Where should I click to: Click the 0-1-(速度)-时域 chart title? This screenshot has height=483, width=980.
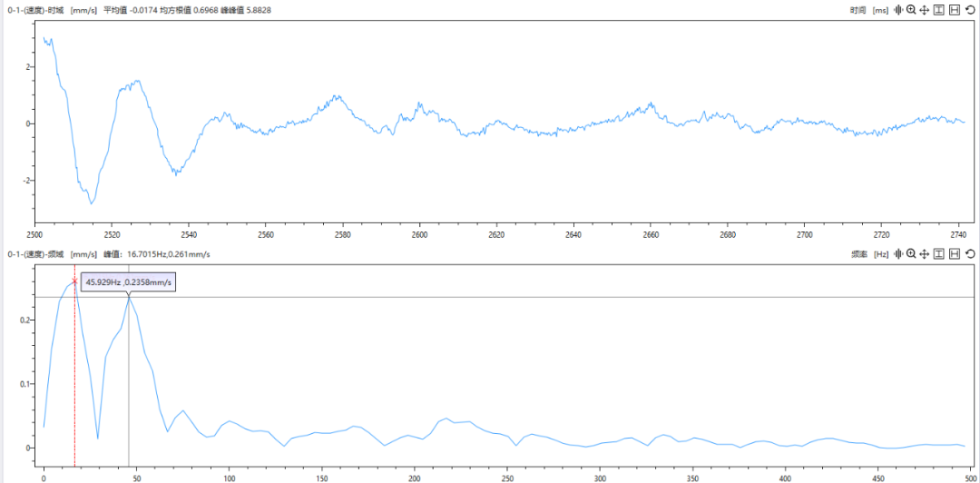35,10
